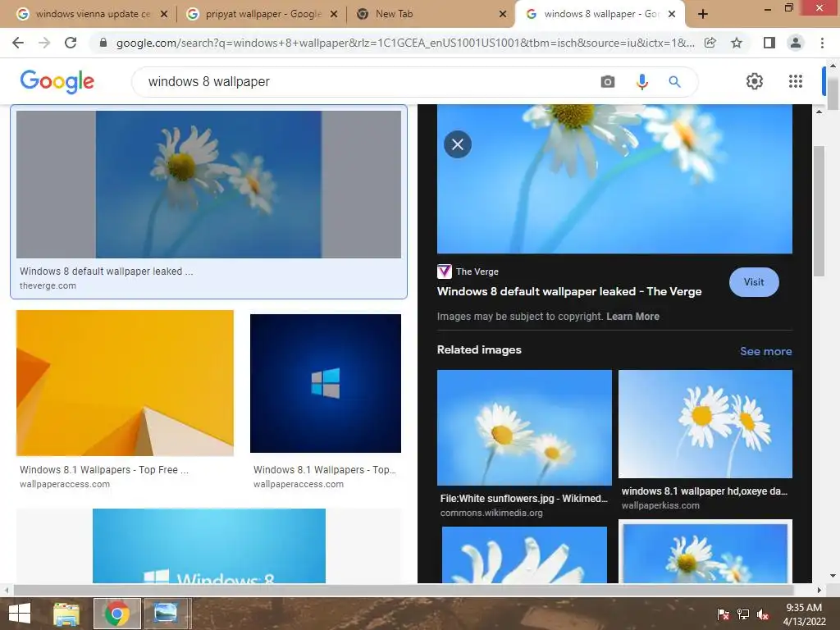Open White sunflowers Wikimedia related image
The width and height of the screenshot is (840, 630).
point(524,427)
